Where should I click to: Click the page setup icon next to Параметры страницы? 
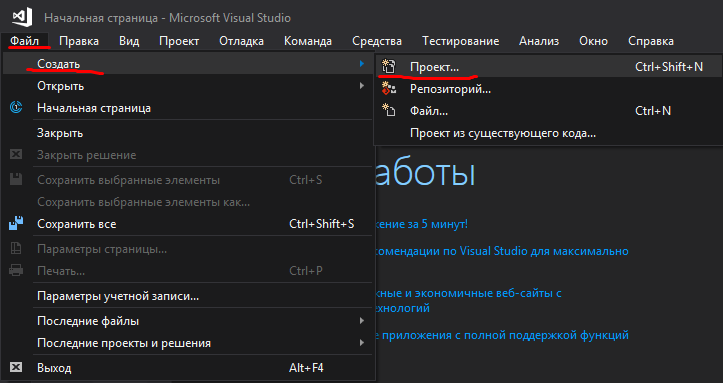[16, 249]
